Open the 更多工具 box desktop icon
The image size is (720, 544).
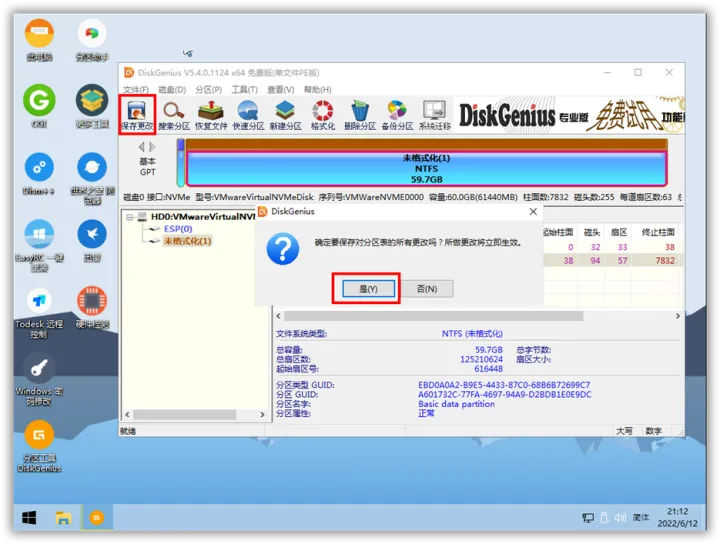92,106
